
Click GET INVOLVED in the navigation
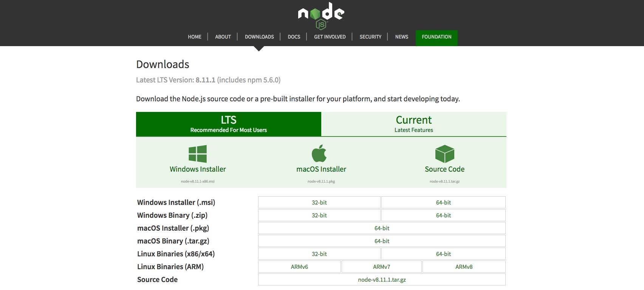330,37
